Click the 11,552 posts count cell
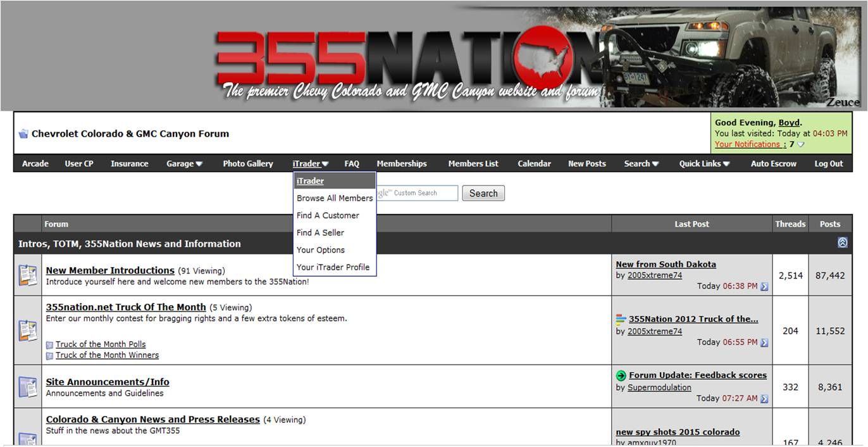Screen dimensions: 868x447 (x=830, y=331)
